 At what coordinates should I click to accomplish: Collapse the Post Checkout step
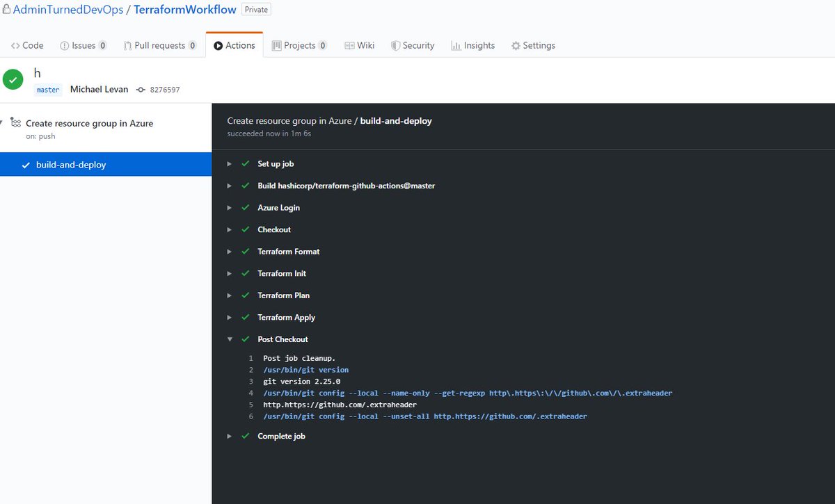(230, 339)
